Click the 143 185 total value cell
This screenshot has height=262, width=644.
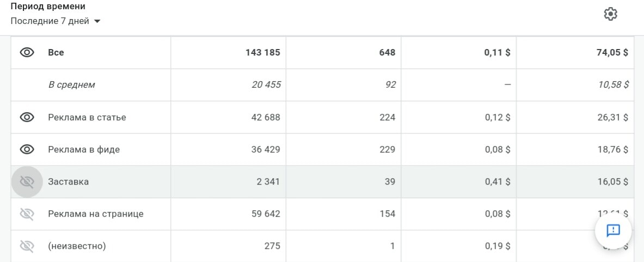[x=228, y=53]
